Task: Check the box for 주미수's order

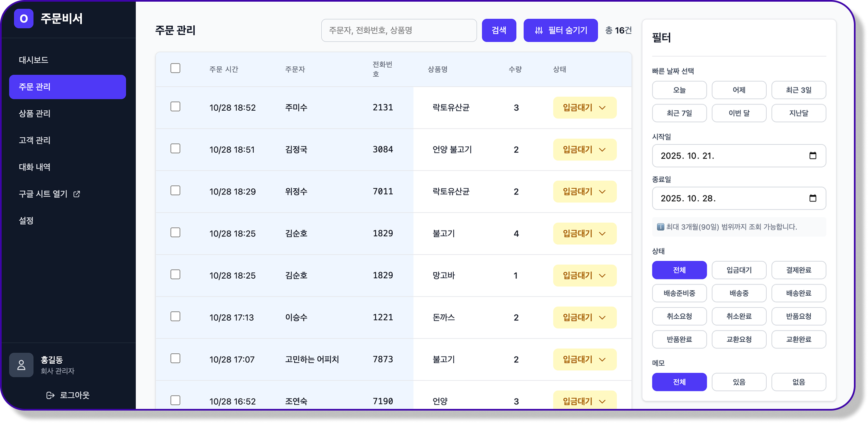Action: pos(175,107)
